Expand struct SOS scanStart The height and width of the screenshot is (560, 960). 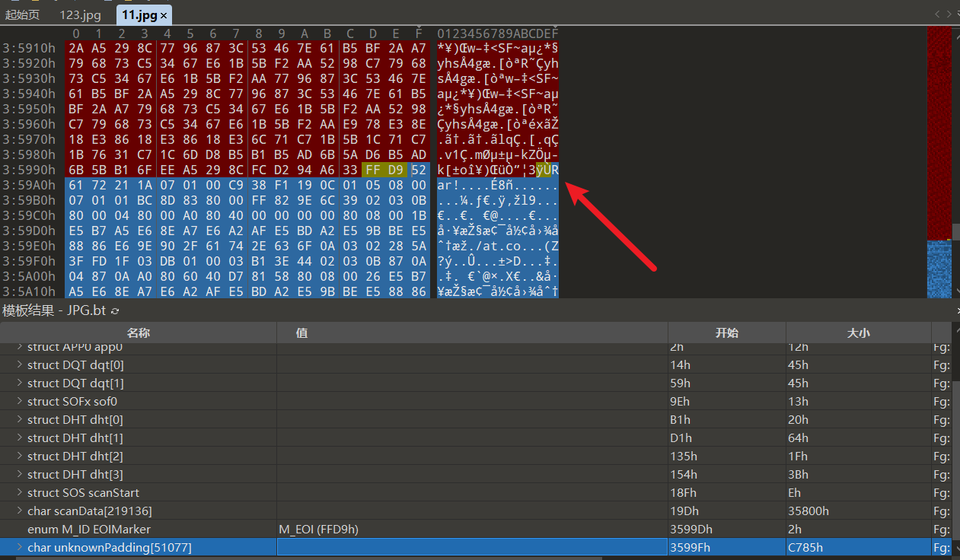click(x=20, y=492)
